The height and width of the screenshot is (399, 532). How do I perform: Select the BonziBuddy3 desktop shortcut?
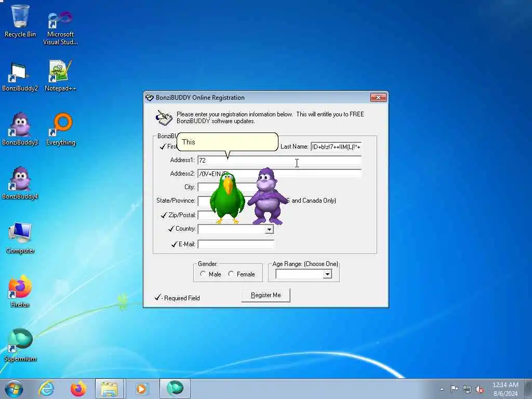[20, 129]
